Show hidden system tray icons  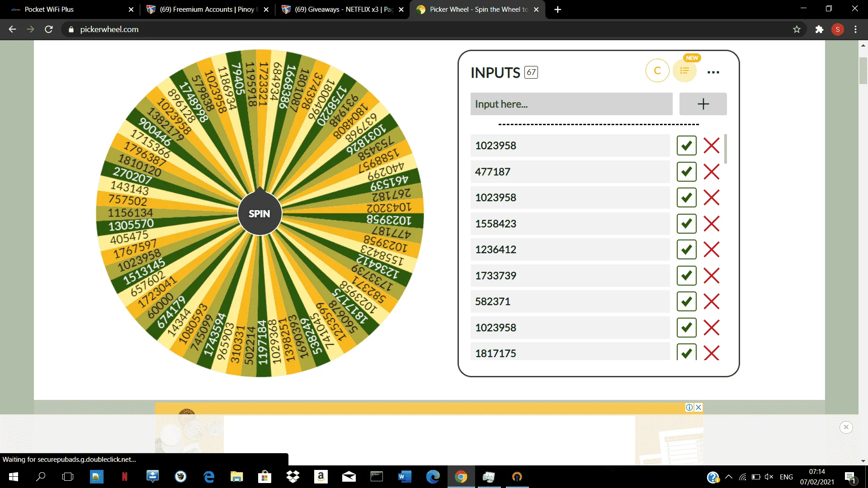click(729, 477)
